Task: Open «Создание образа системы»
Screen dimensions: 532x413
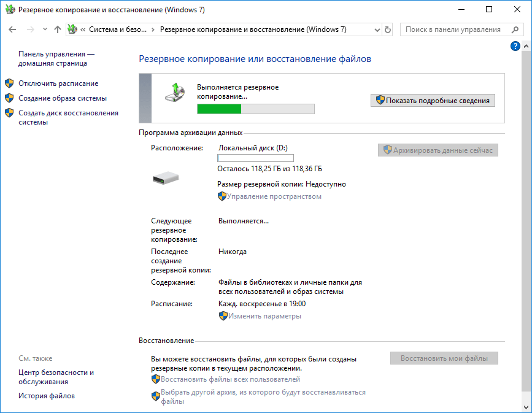Action: click(63, 98)
